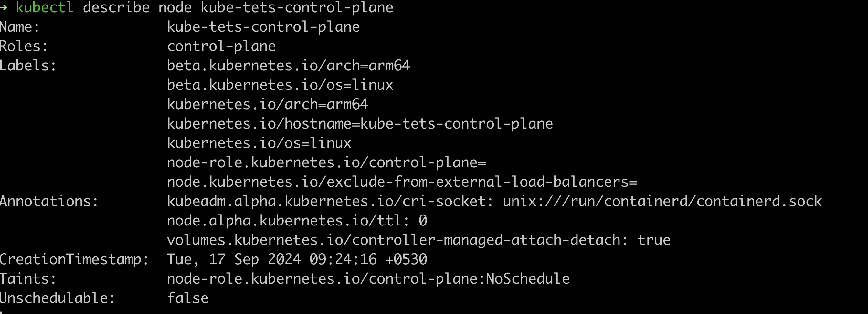This screenshot has width=868, height=314.
Task: Click the Unschedulable false value
Action: tap(188, 298)
